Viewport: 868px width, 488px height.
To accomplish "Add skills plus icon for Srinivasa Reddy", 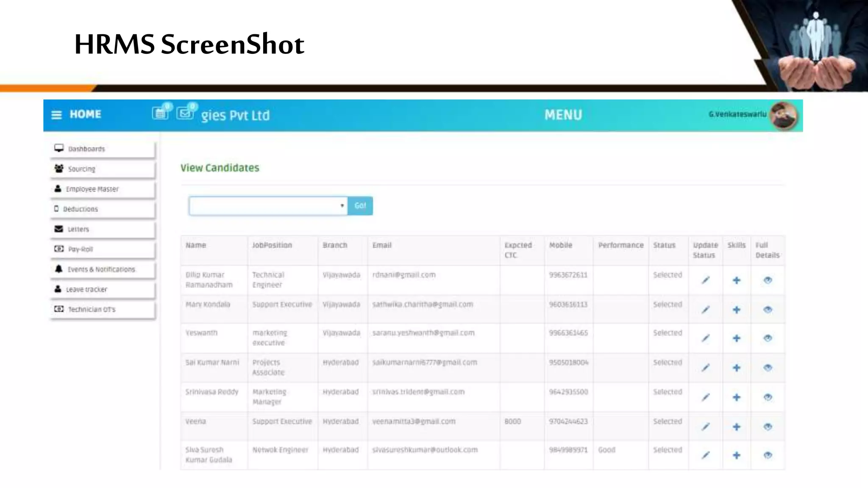I will pyautogui.click(x=737, y=397).
